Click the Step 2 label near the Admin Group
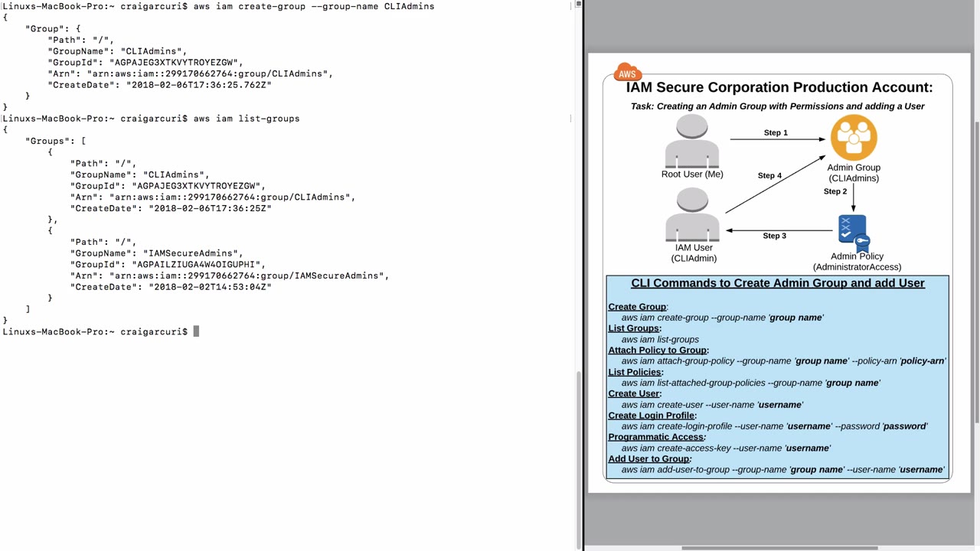 (835, 191)
